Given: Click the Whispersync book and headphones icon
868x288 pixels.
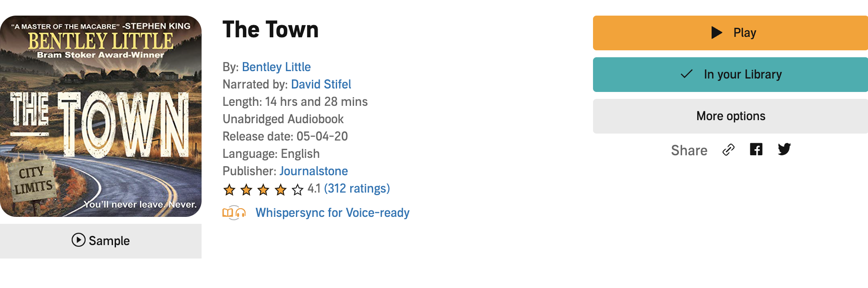Looking at the screenshot, I should 234,213.
